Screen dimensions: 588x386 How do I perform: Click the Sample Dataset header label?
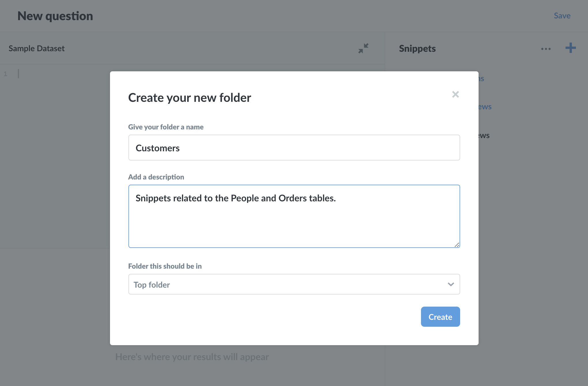pyautogui.click(x=36, y=48)
